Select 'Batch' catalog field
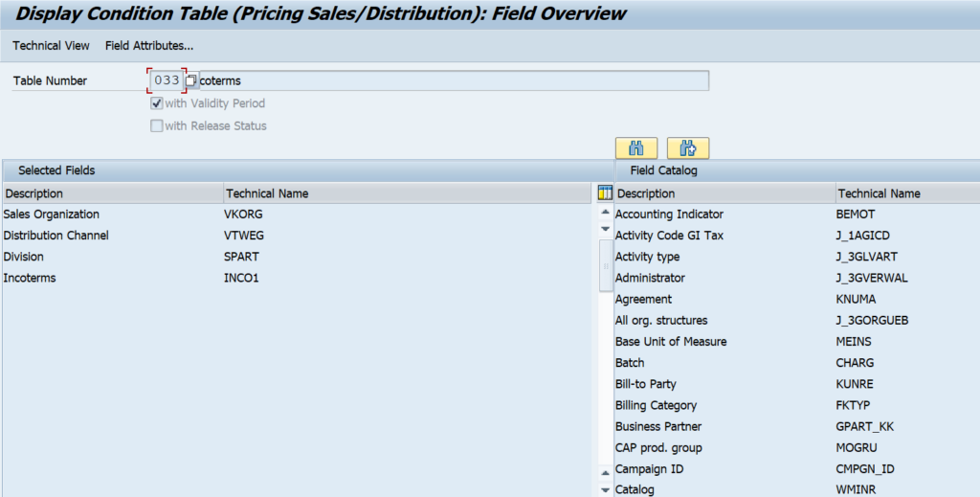The width and height of the screenshot is (980, 497). click(630, 363)
